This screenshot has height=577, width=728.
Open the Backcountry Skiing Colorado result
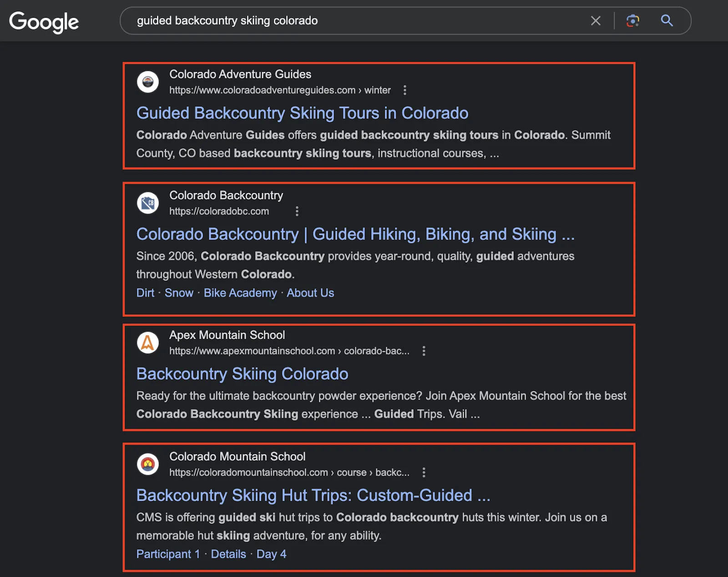[242, 374]
